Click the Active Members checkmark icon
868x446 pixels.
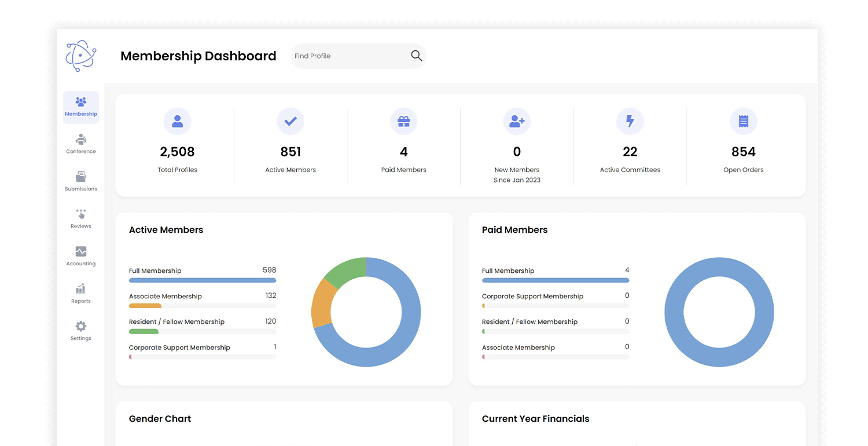tap(290, 122)
